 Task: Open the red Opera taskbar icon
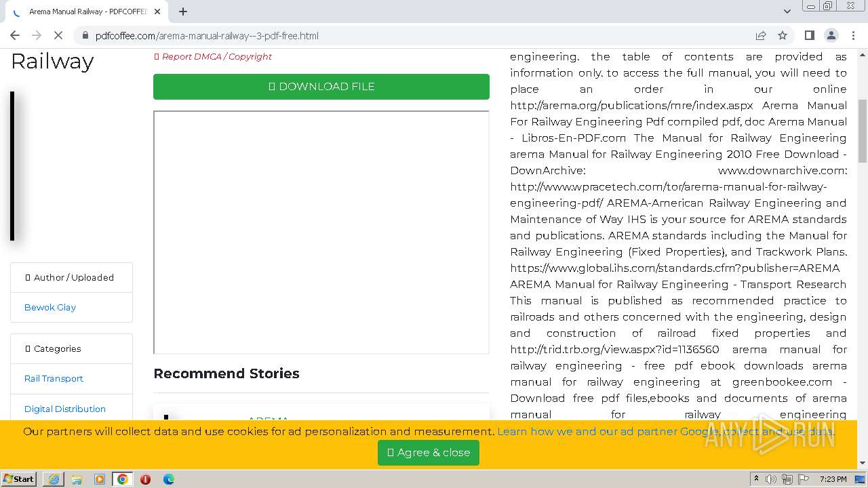145,479
